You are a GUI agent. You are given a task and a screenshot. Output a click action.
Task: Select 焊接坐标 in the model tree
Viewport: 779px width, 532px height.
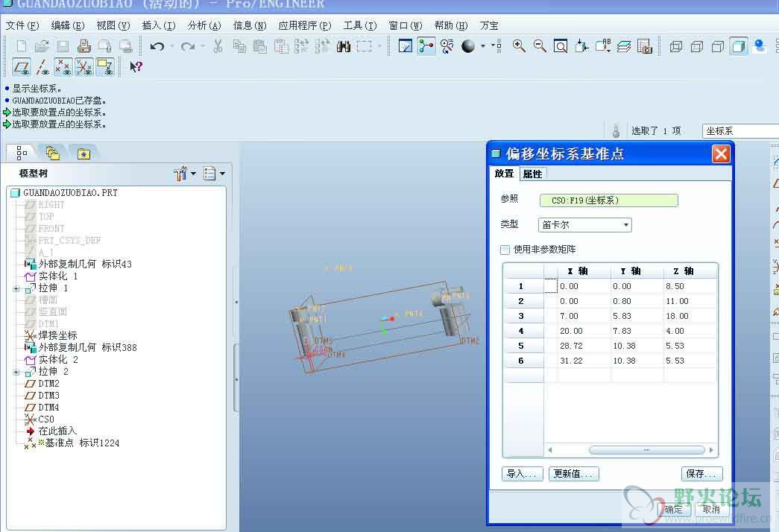tap(57, 336)
